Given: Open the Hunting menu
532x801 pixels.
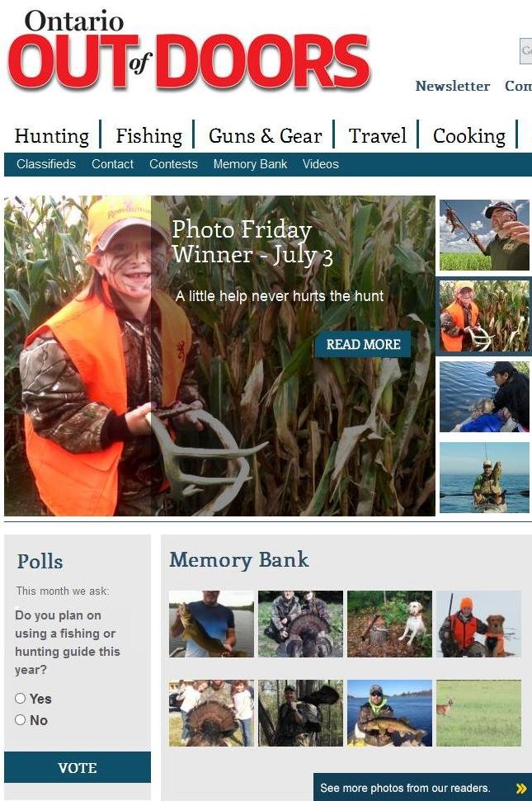Looking at the screenshot, I should coord(52,136).
